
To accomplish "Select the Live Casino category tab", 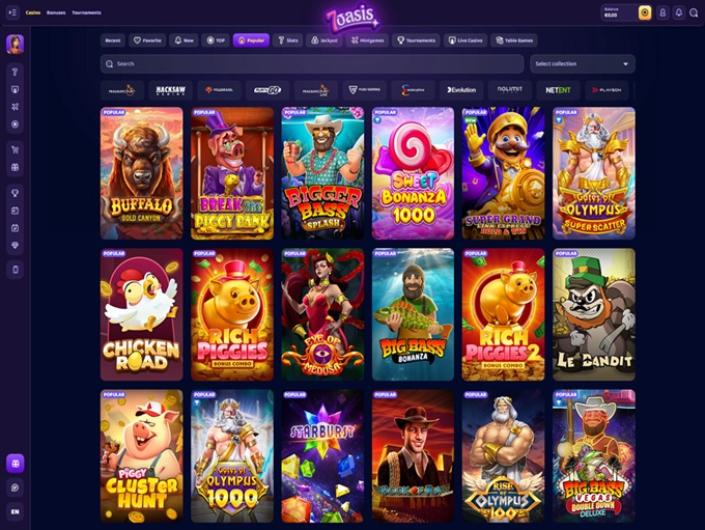I will 465,40.
